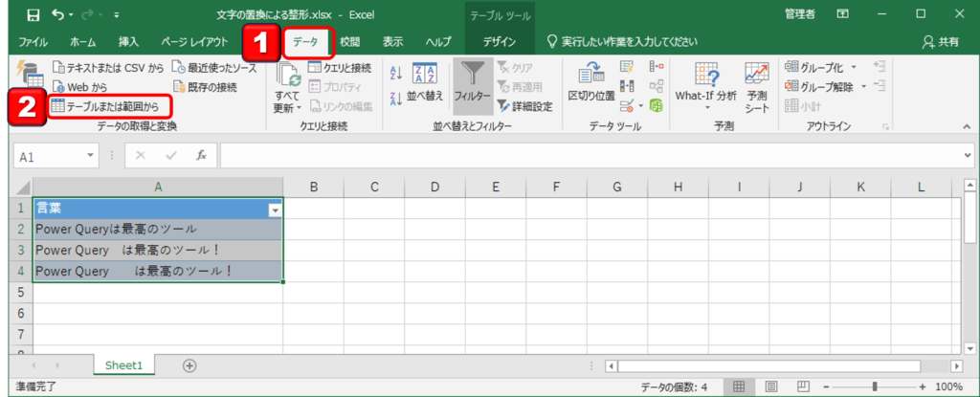The image size is (980, 397).
Task: Open 詳細設定 advanced filter
Action: 525,107
